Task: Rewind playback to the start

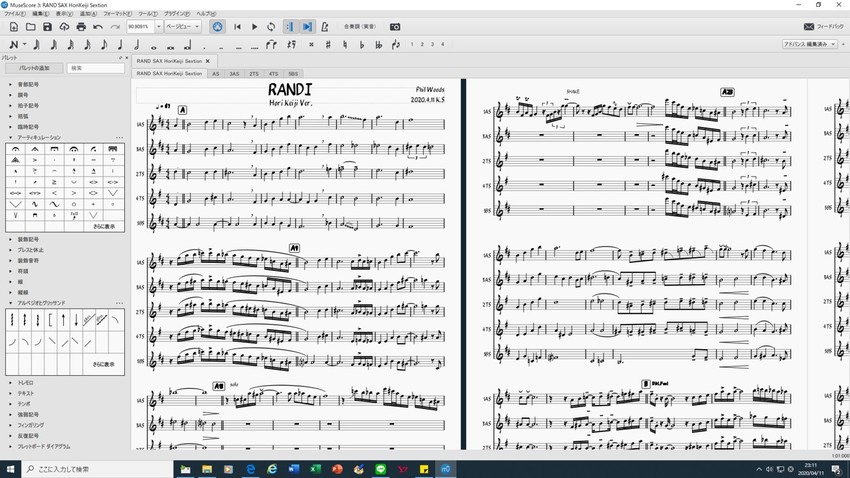Action: tap(237, 27)
